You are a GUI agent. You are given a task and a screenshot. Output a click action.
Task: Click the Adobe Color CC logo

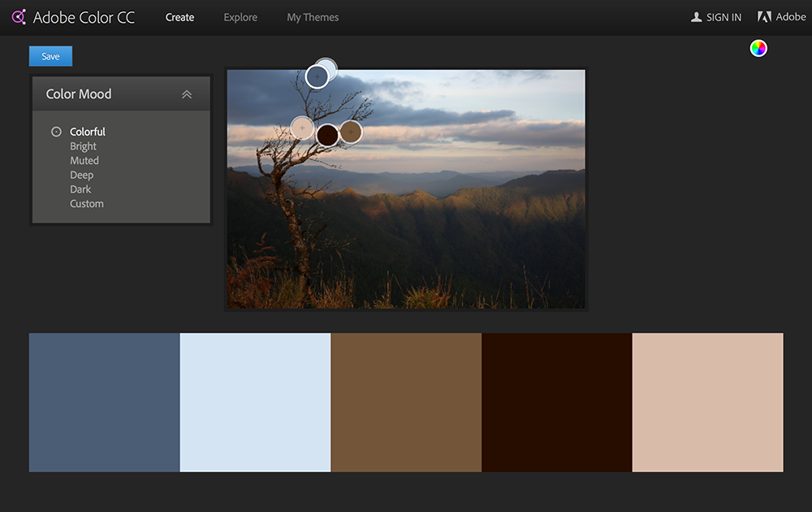coord(73,16)
